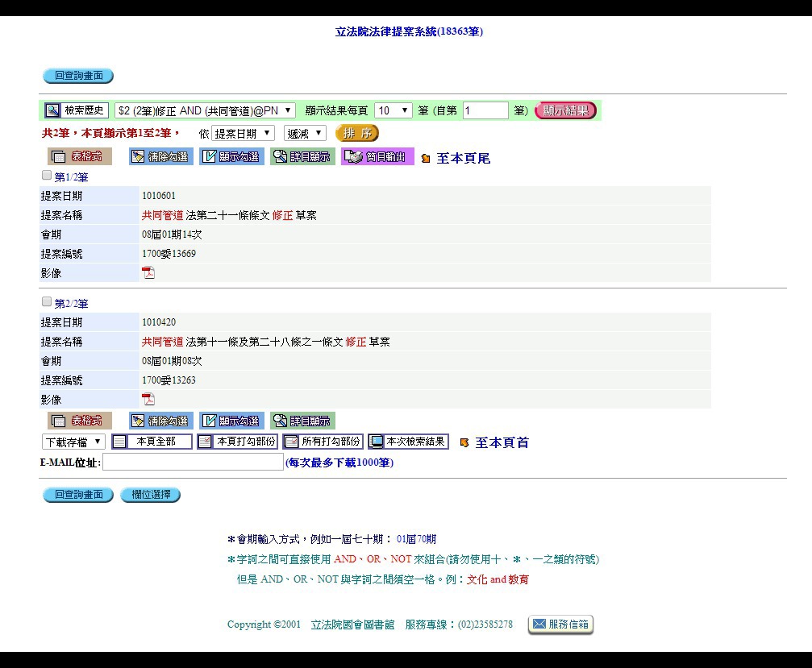Open the 第2/2筆 record link
Viewport: 812px width, 668px height.
coord(72,303)
